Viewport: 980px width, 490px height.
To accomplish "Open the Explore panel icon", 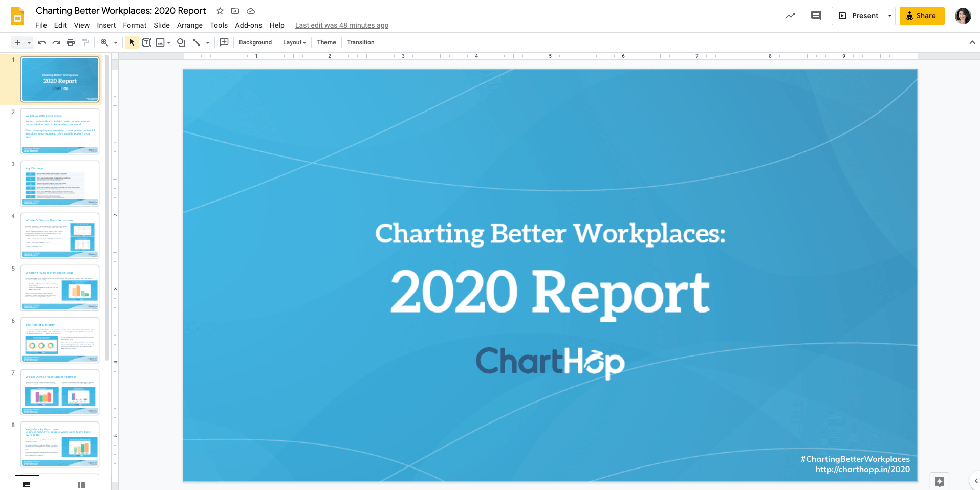I will coord(940,481).
